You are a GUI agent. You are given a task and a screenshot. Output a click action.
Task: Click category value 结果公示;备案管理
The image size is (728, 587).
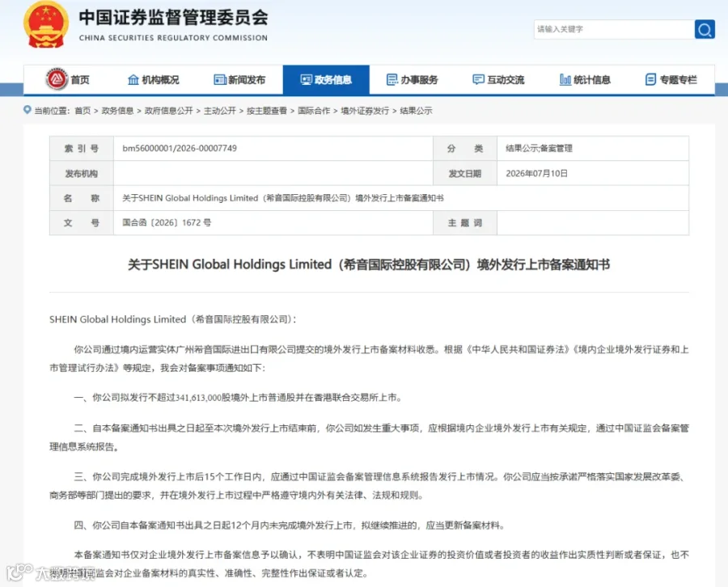coord(539,148)
